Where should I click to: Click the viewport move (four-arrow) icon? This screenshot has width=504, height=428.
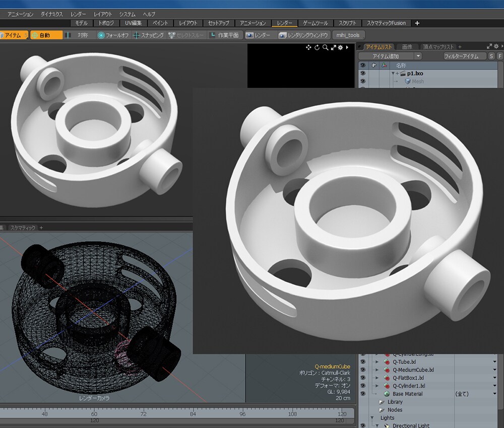click(x=308, y=47)
